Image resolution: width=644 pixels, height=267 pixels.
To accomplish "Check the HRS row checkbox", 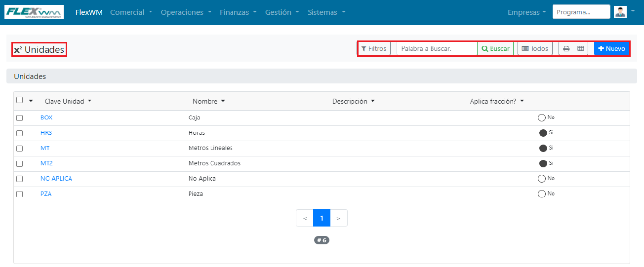I will click(20, 133).
